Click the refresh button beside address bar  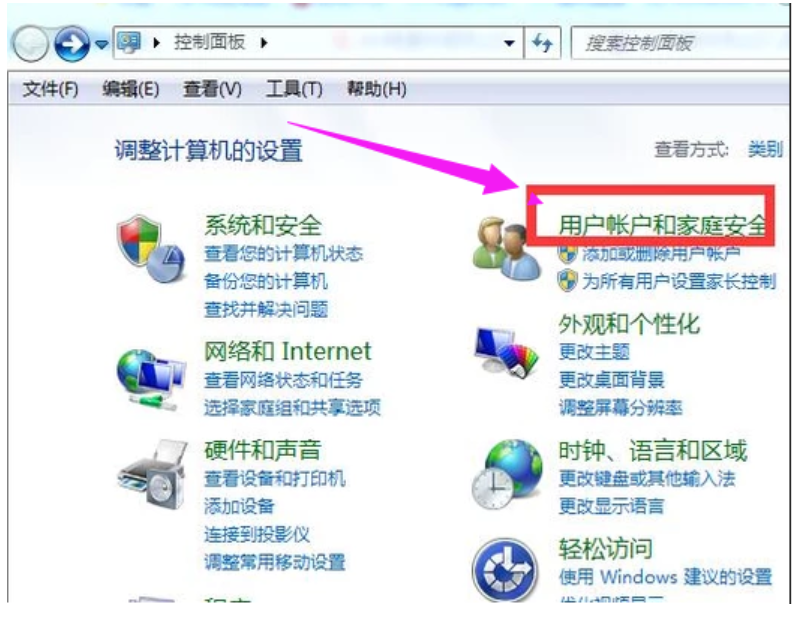(x=542, y=43)
